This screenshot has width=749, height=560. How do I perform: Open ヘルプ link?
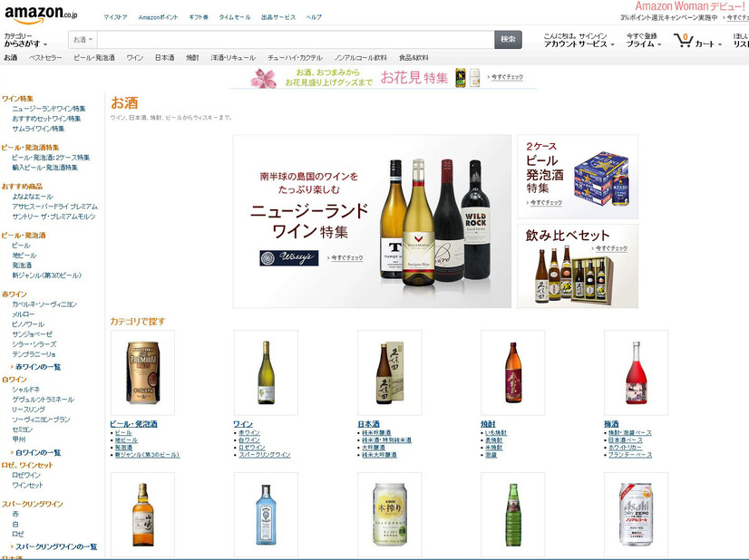(x=314, y=17)
